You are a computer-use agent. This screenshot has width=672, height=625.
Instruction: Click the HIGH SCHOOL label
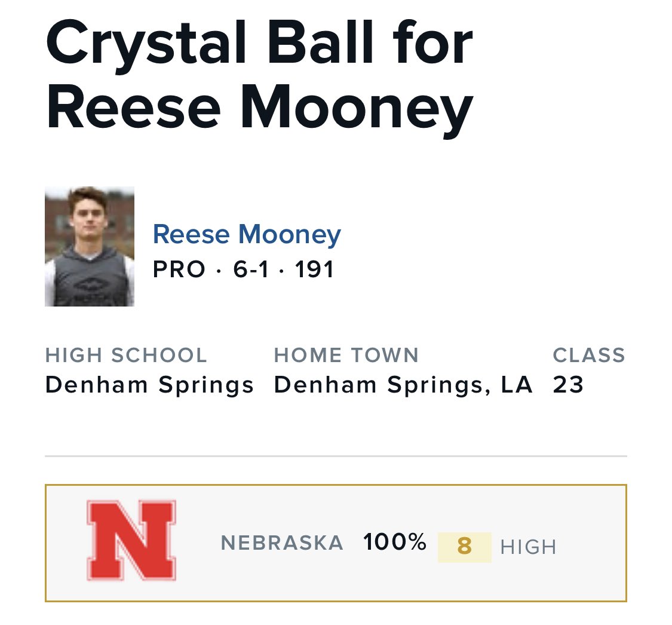click(126, 355)
